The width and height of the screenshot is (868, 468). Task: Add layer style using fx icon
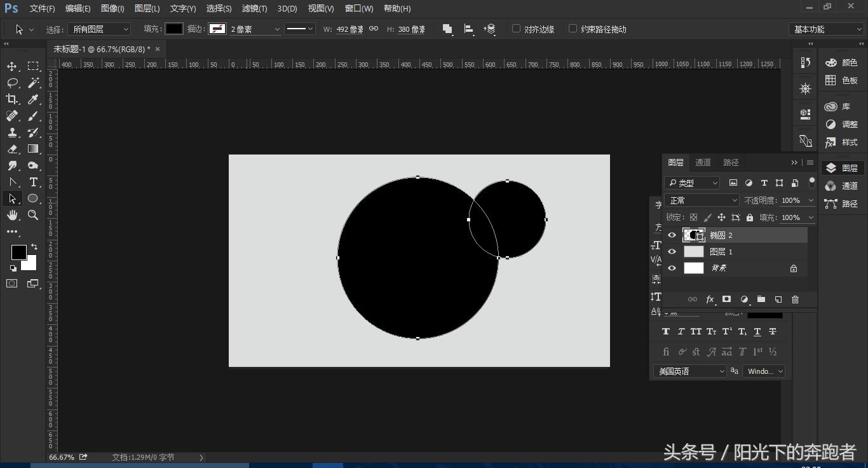710,299
